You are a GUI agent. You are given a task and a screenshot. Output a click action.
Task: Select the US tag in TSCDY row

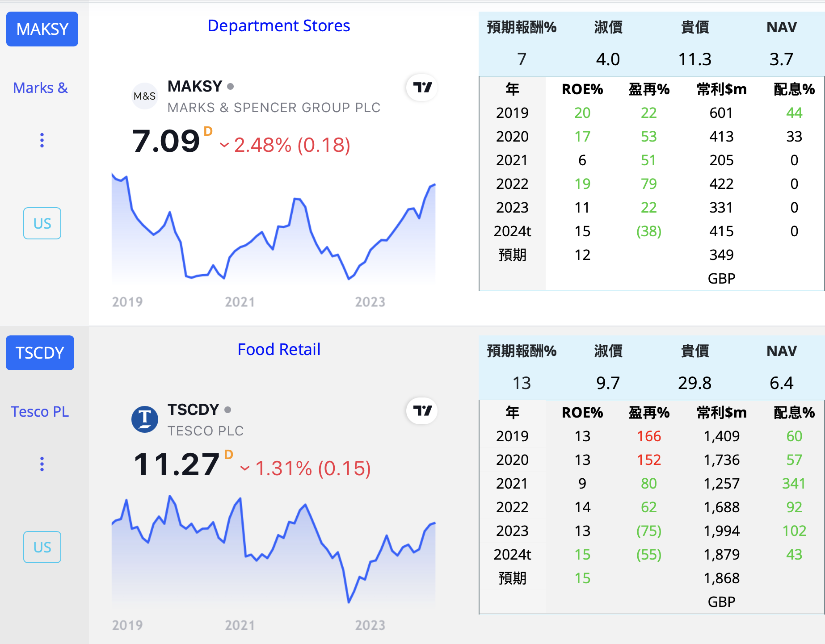point(42,547)
